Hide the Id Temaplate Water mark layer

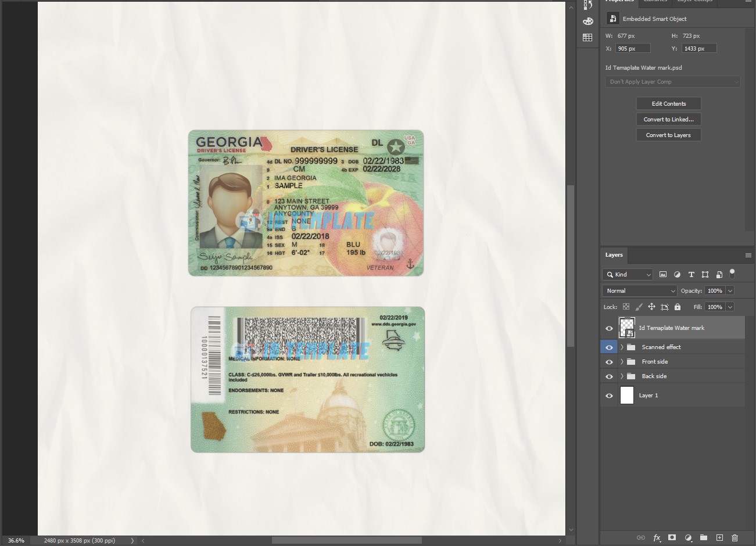[609, 328]
